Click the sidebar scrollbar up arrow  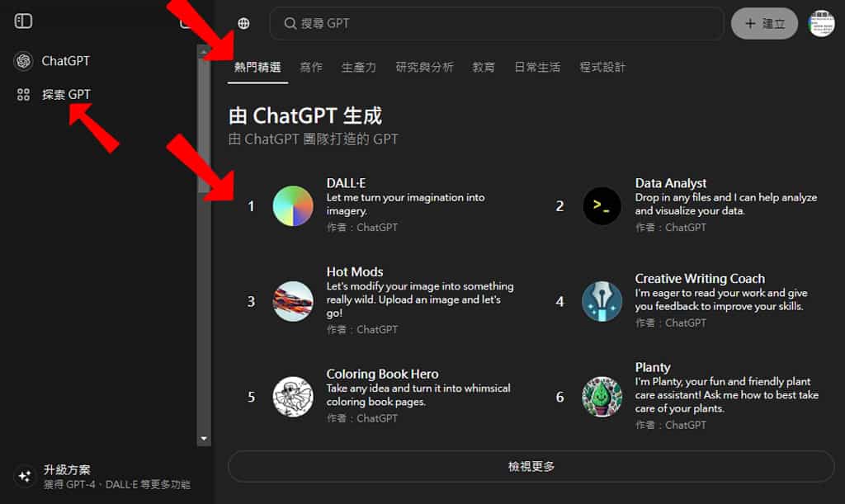pyautogui.click(x=204, y=52)
